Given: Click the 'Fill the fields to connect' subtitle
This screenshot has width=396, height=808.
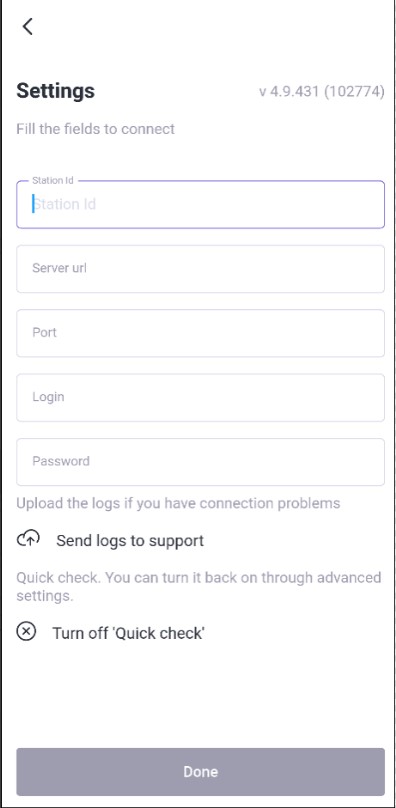Looking at the screenshot, I should coord(95,129).
